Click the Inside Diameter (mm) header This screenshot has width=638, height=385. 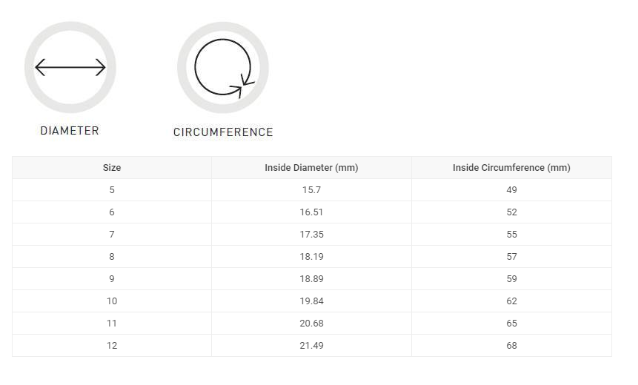point(311,168)
